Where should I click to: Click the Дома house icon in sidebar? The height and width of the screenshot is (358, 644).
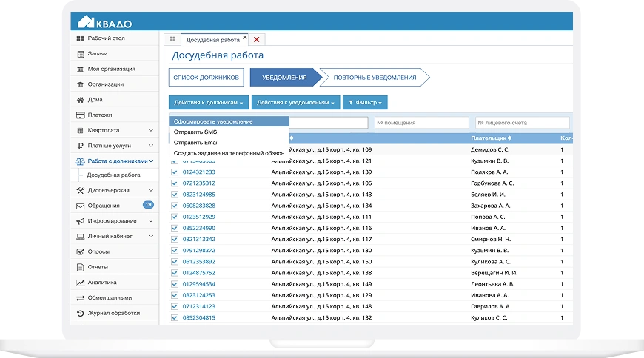click(81, 99)
